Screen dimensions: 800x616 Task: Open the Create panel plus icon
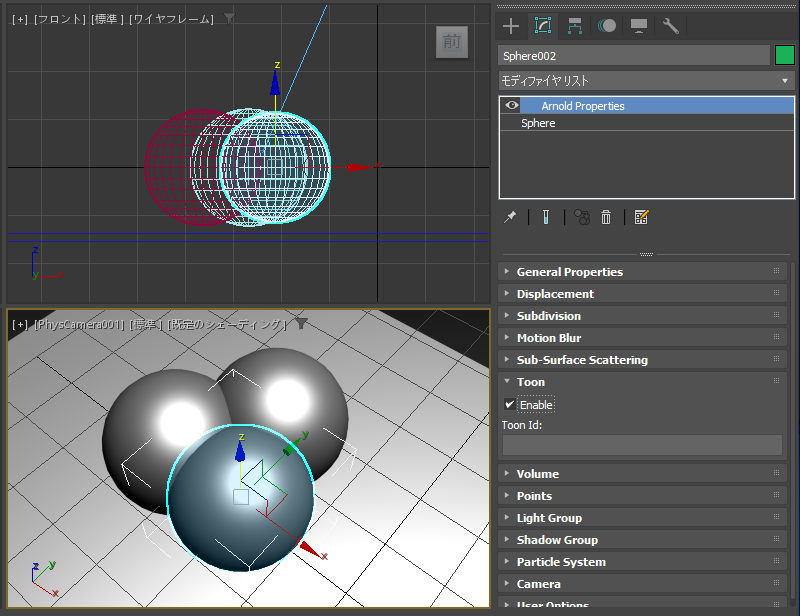(511, 26)
